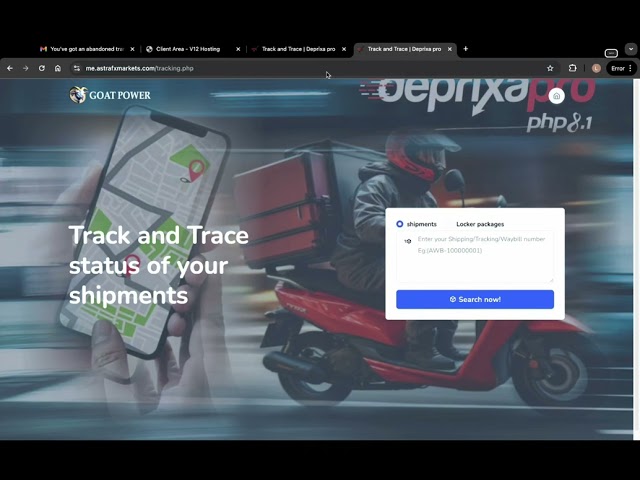The width and height of the screenshot is (640, 480).
Task: Close the Gmail tab
Action: pyautogui.click(x=132, y=49)
